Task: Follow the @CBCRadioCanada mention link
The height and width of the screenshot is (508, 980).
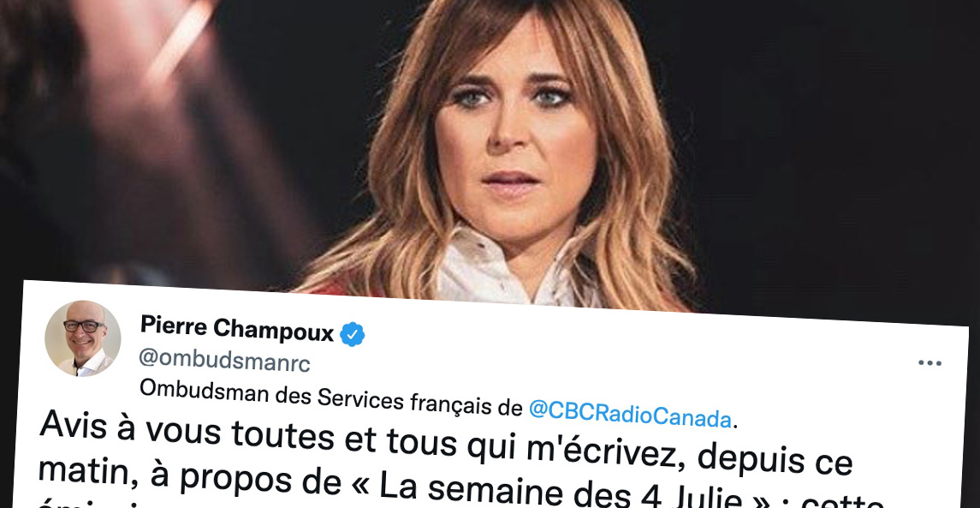Action: point(630,414)
